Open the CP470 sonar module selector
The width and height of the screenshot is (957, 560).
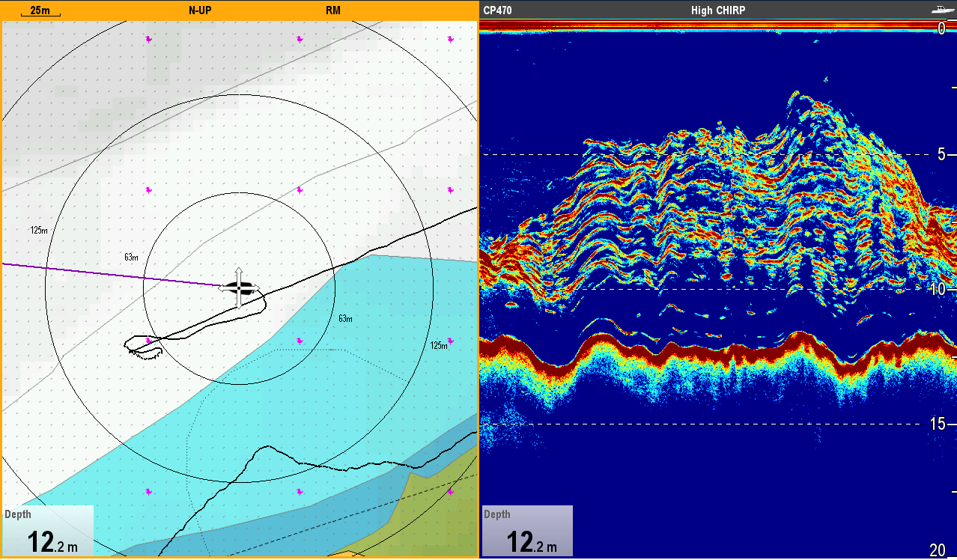pyautogui.click(x=498, y=10)
